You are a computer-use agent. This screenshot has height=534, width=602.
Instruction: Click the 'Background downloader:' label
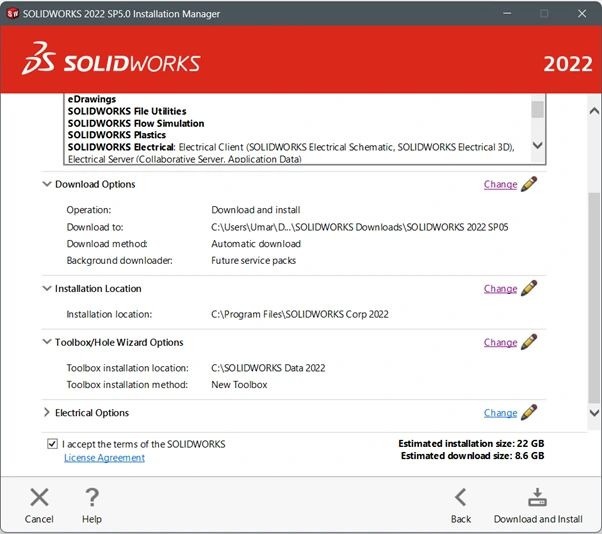pos(119,260)
